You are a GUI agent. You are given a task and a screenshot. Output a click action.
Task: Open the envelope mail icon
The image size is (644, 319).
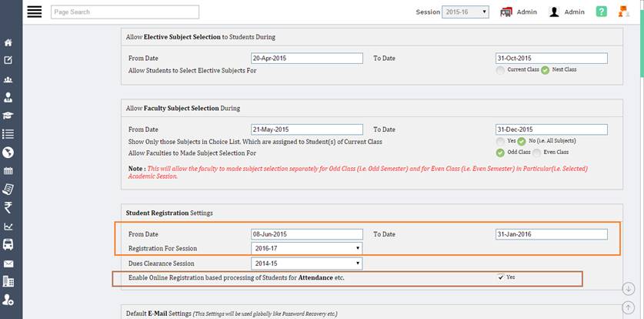(8, 264)
